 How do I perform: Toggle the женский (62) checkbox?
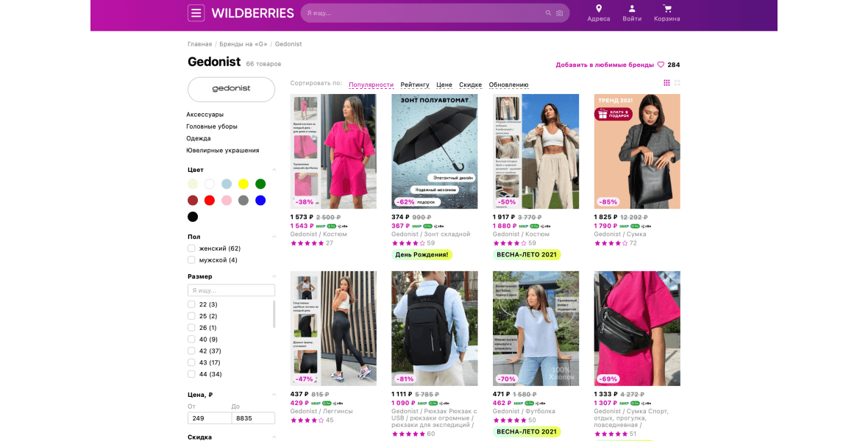[191, 248]
